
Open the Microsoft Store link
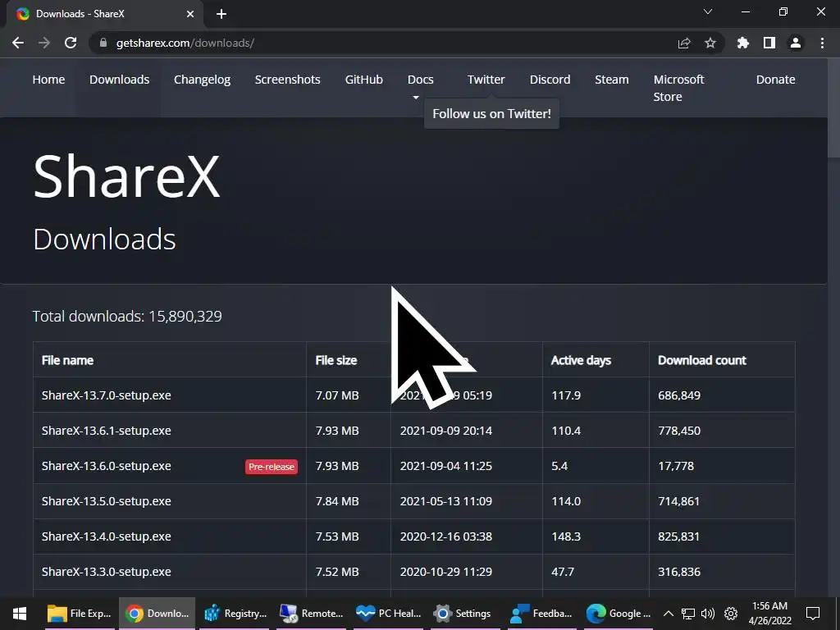[x=678, y=88]
